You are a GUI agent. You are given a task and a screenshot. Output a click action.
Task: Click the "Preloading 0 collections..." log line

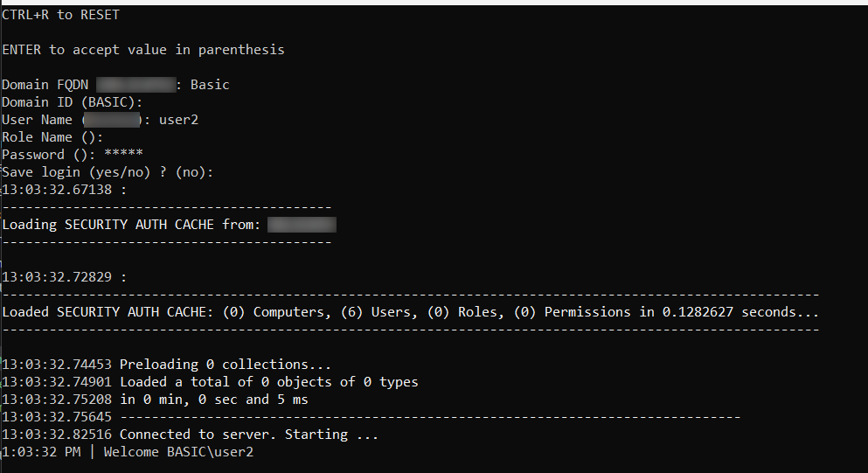pos(214,365)
